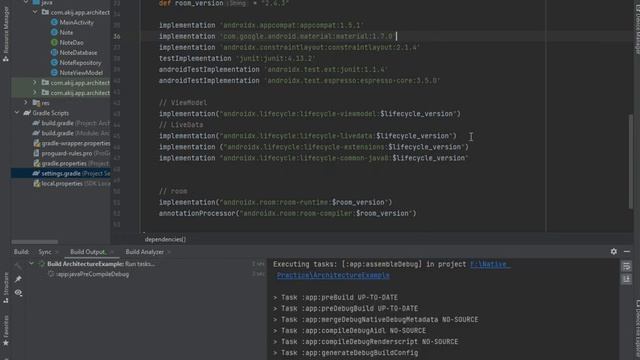
Task: Click espresso-core:3.5.0 dependency line
Action: 300,80
